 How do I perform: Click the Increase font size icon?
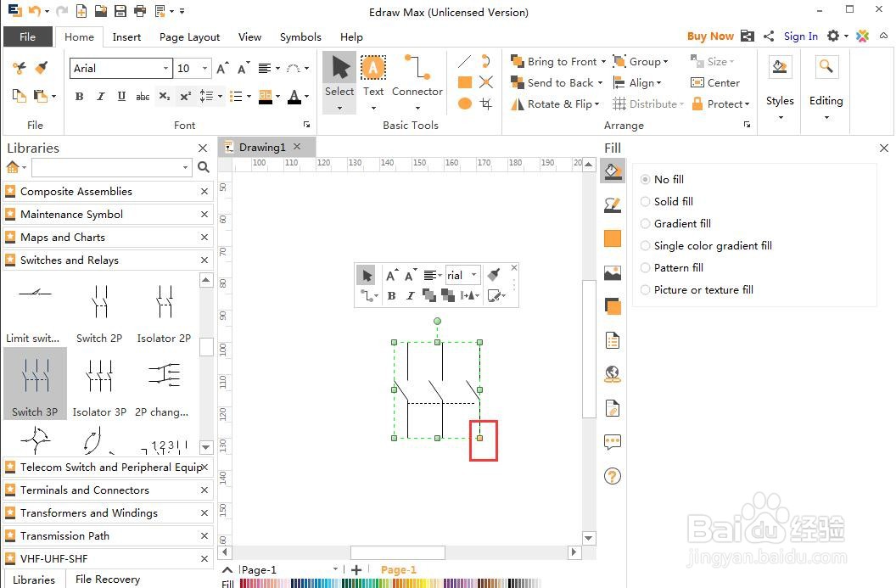pyautogui.click(x=222, y=68)
